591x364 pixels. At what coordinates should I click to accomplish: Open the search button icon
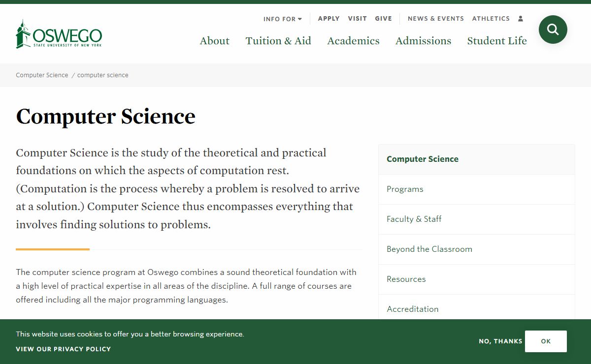pyautogui.click(x=553, y=30)
